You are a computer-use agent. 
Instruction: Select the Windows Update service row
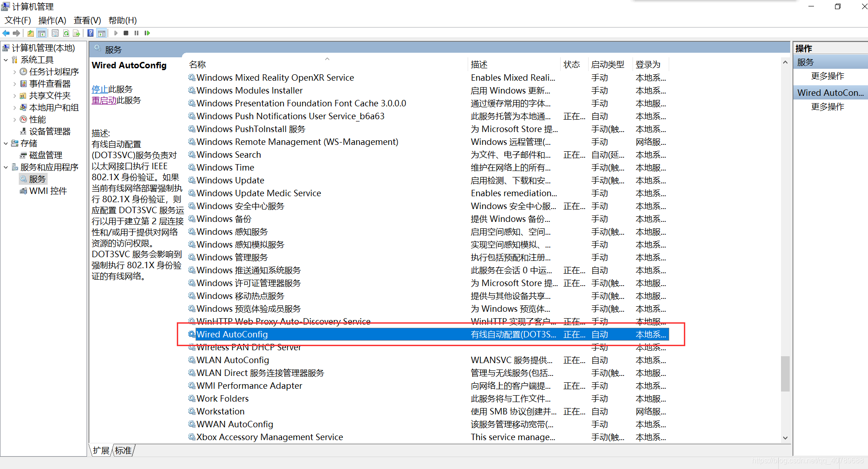pyautogui.click(x=428, y=180)
